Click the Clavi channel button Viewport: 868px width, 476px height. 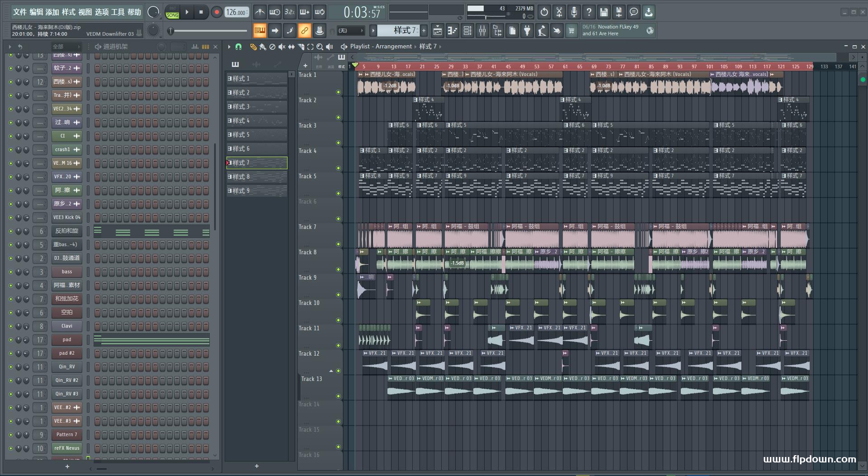tap(67, 326)
